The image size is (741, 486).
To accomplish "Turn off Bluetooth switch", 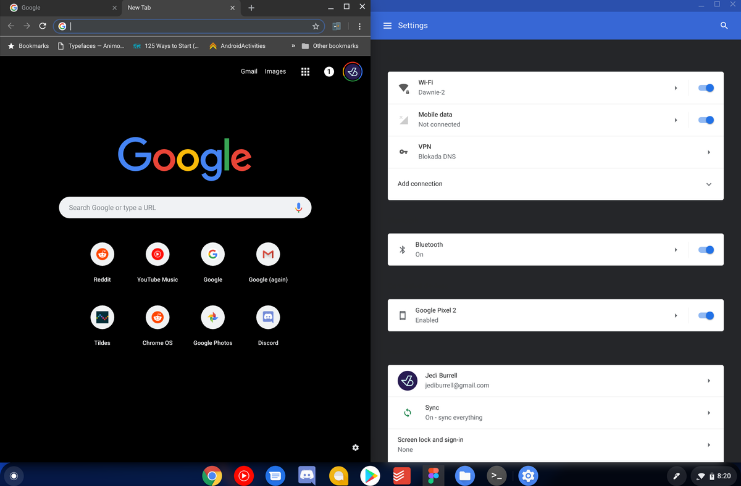I will (x=706, y=250).
